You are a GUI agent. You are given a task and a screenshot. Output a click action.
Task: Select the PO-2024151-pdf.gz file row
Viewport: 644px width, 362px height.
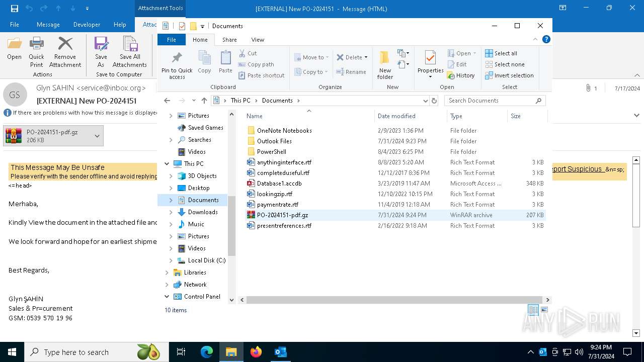(395, 215)
